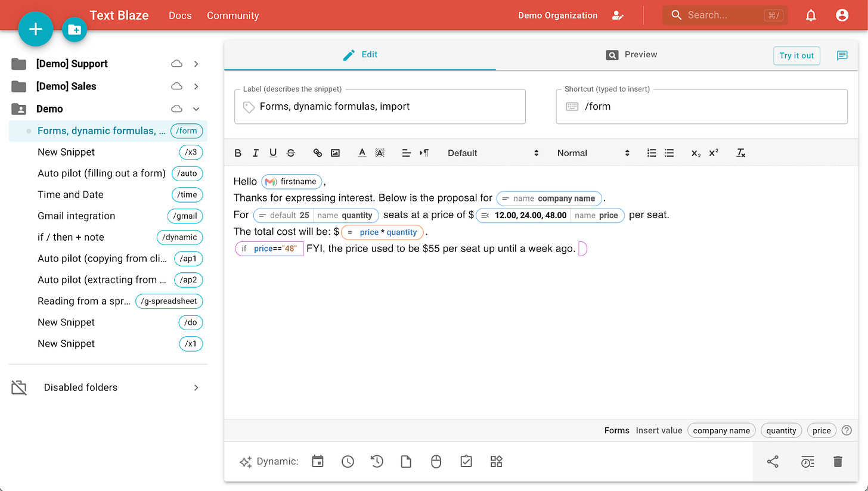Focus the Search field
The width and height of the screenshot is (868, 491).
click(x=725, y=15)
